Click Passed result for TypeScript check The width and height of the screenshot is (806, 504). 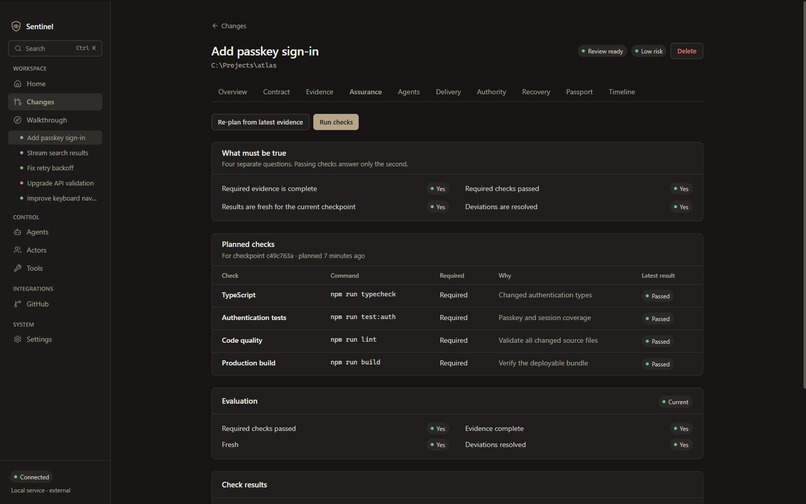pos(657,296)
